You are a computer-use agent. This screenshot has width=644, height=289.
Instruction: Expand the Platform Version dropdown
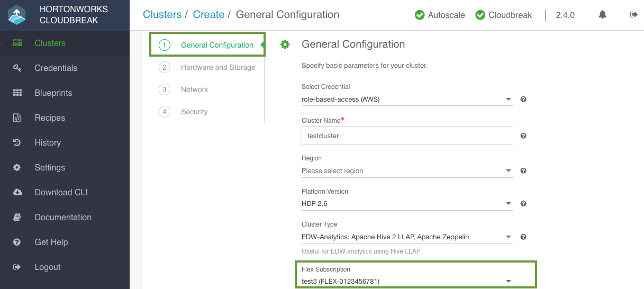407,204
